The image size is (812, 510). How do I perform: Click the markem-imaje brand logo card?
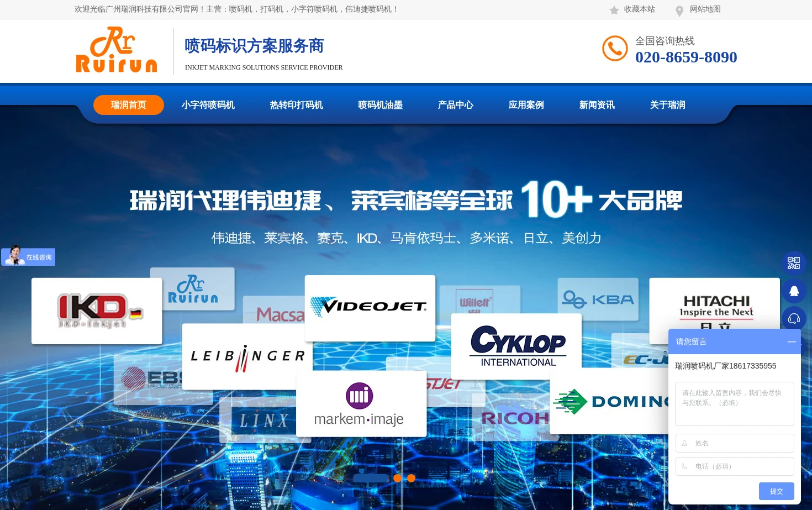361,404
